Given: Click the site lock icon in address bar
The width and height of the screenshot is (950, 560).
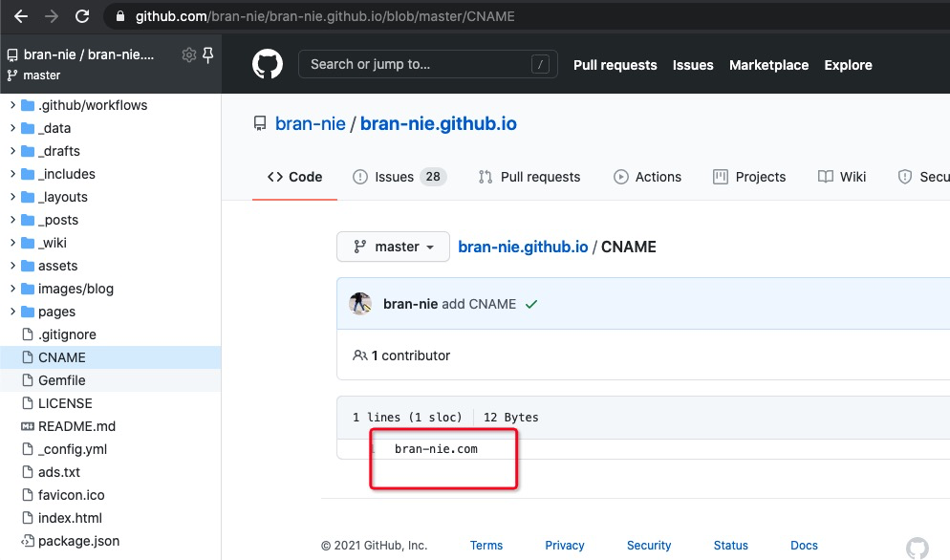Looking at the screenshot, I should 120,16.
